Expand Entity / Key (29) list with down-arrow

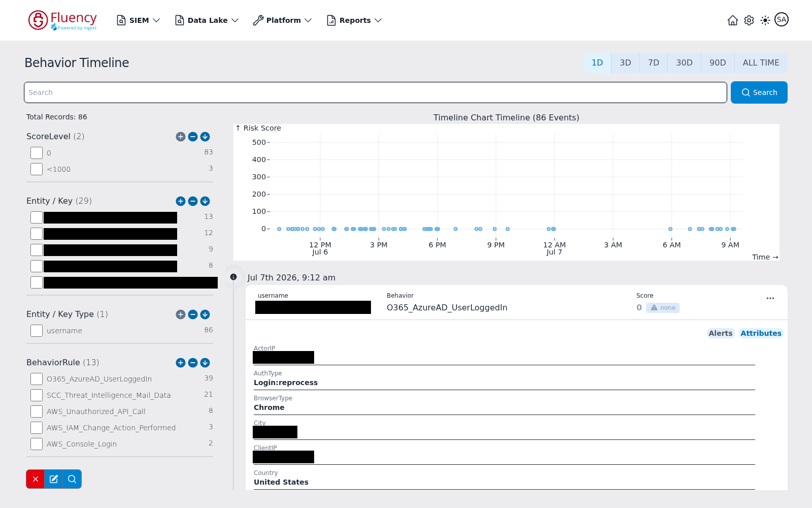click(205, 201)
